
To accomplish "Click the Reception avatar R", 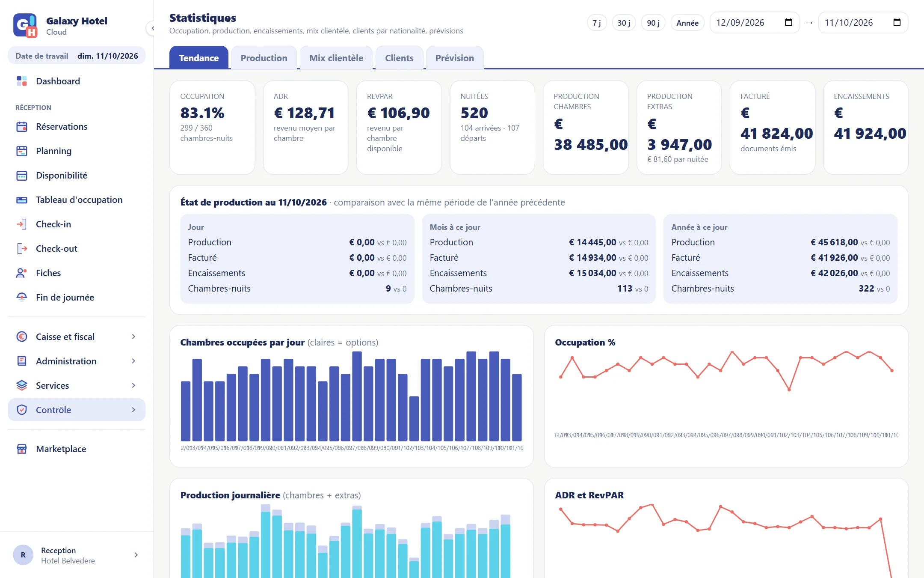I will [23, 555].
